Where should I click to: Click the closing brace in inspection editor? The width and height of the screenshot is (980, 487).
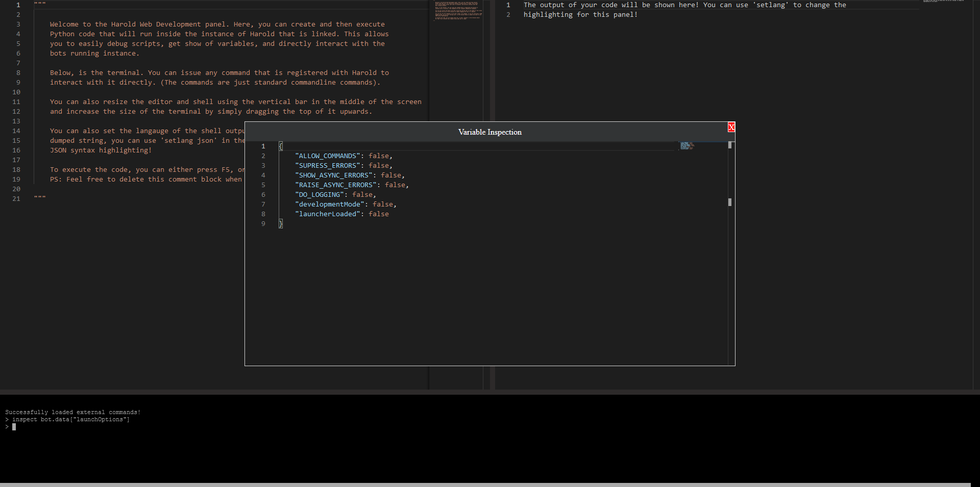(x=281, y=224)
